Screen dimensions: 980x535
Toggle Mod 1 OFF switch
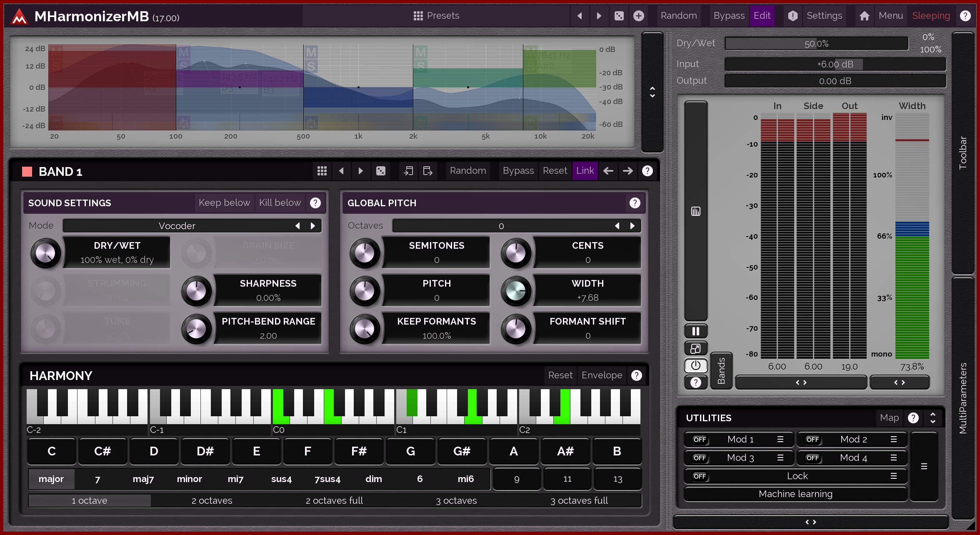pos(700,440)
